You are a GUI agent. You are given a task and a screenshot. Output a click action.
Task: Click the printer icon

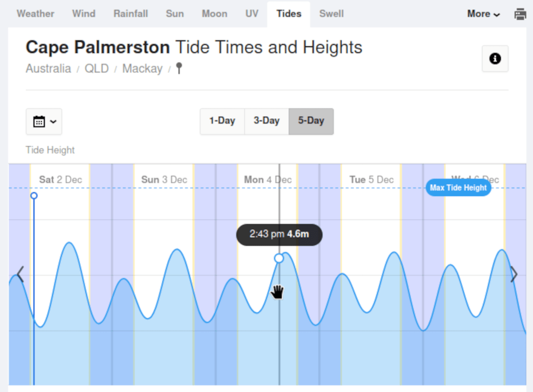[x=520, y=14]
